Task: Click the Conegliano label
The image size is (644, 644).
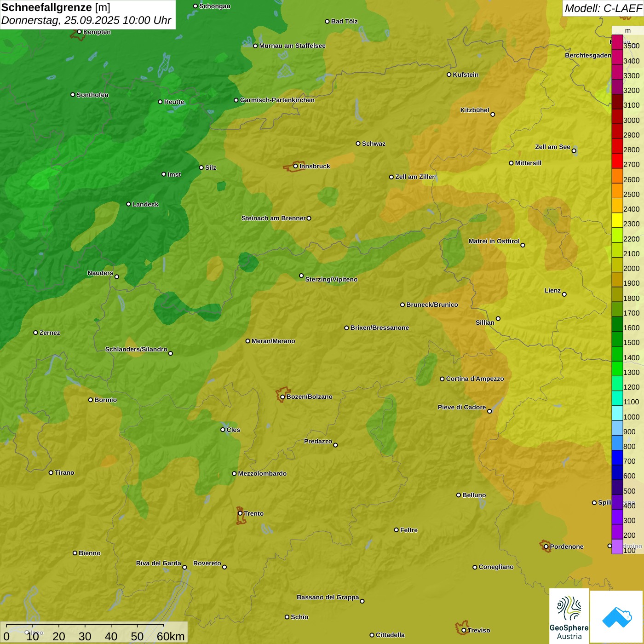Action: (x=496, y=567)
